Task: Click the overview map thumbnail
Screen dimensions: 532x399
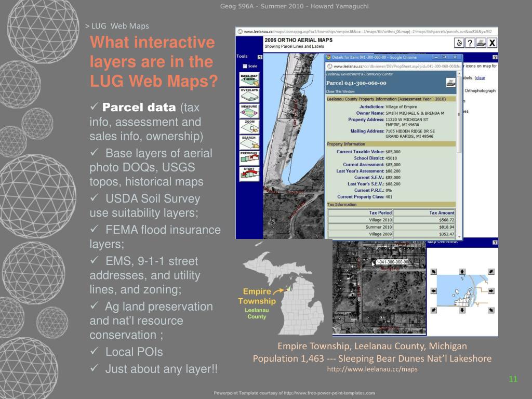Action: coord(462,291)
